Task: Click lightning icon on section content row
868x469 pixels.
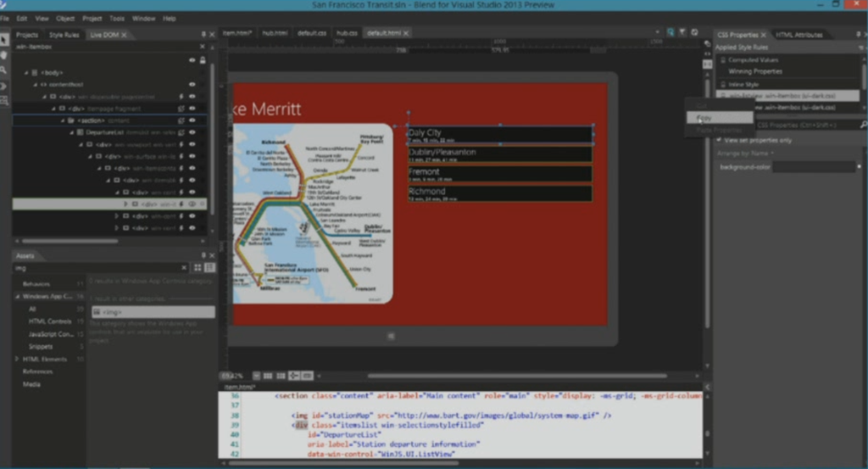Action: pyautogui.click(x=181, y=120)
